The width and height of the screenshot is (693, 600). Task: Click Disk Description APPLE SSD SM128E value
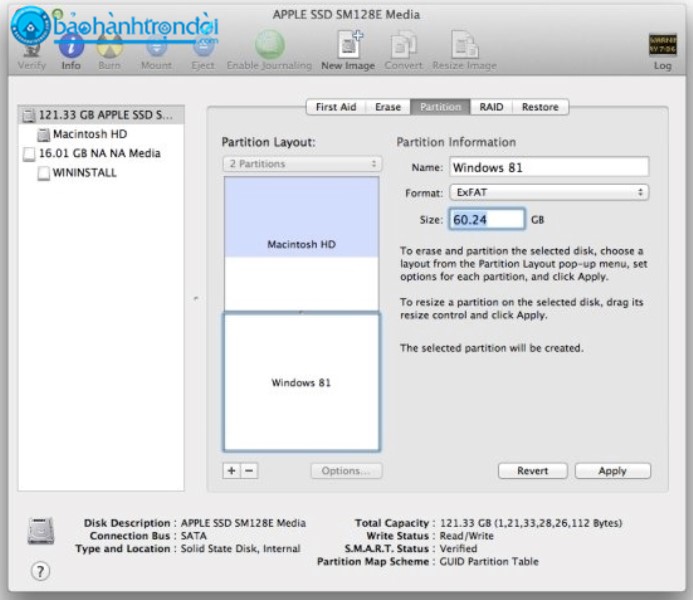coord(243,523)
